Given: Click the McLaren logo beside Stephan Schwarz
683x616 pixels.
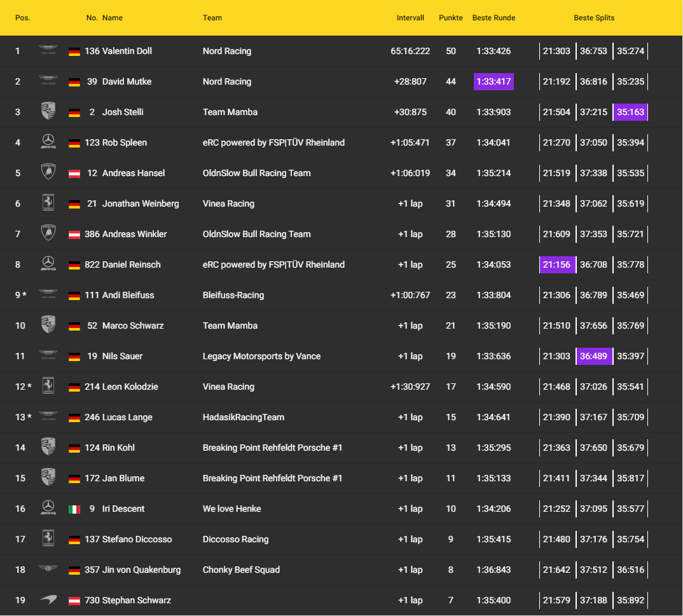Looking at the screenshot, I should 48,599.
